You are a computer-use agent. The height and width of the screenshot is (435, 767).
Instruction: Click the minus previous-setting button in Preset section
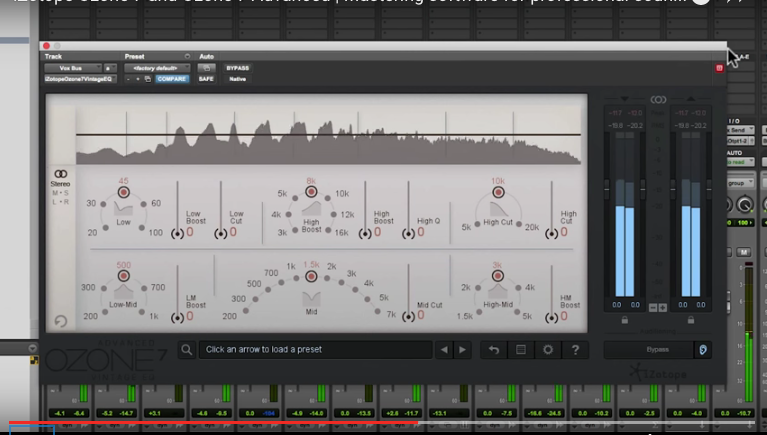pyautogui.click(x=128, y=79)
